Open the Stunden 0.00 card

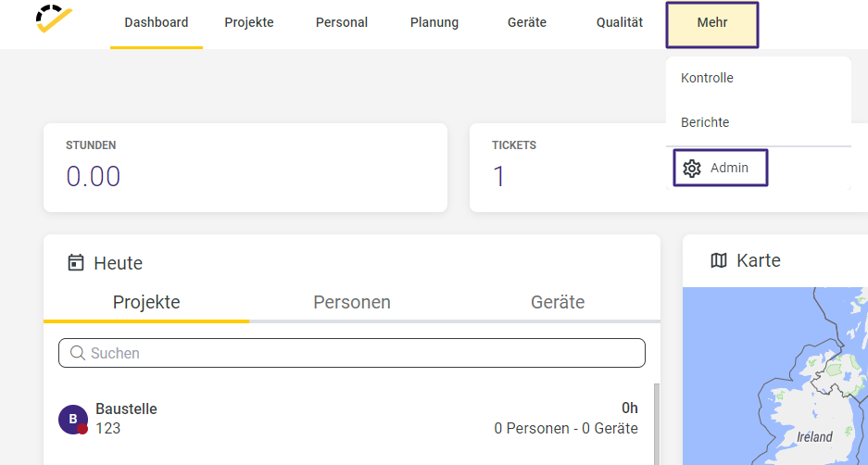245,168
